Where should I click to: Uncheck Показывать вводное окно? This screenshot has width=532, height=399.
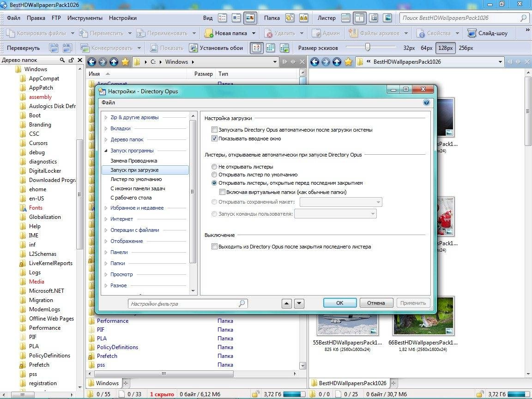[x=214, y=139]
